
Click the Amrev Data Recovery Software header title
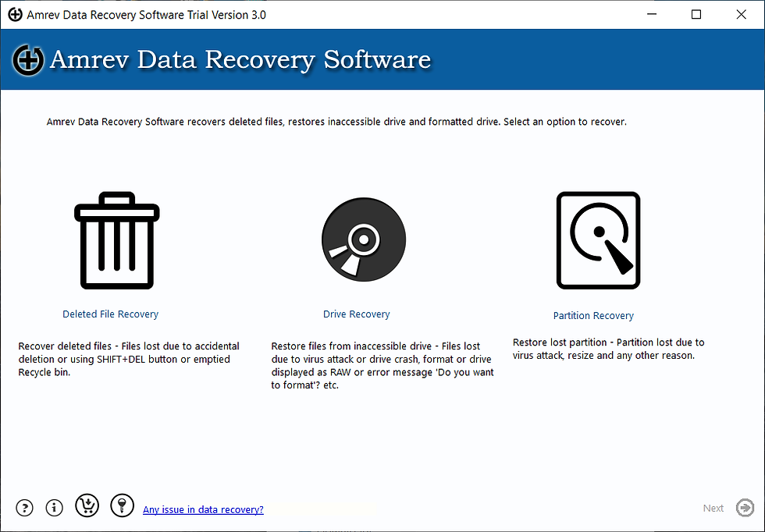(240, 59)
